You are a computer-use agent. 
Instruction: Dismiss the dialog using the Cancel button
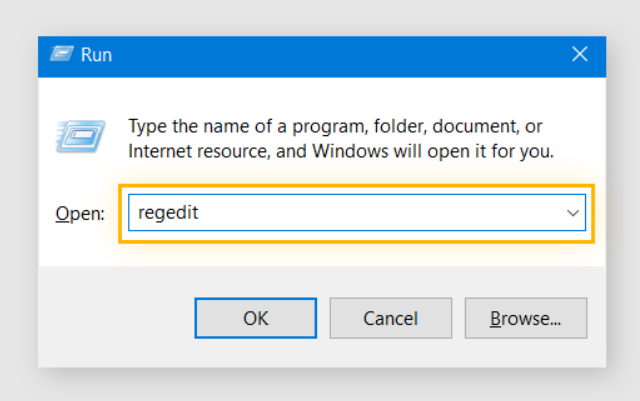click(391, 318)
